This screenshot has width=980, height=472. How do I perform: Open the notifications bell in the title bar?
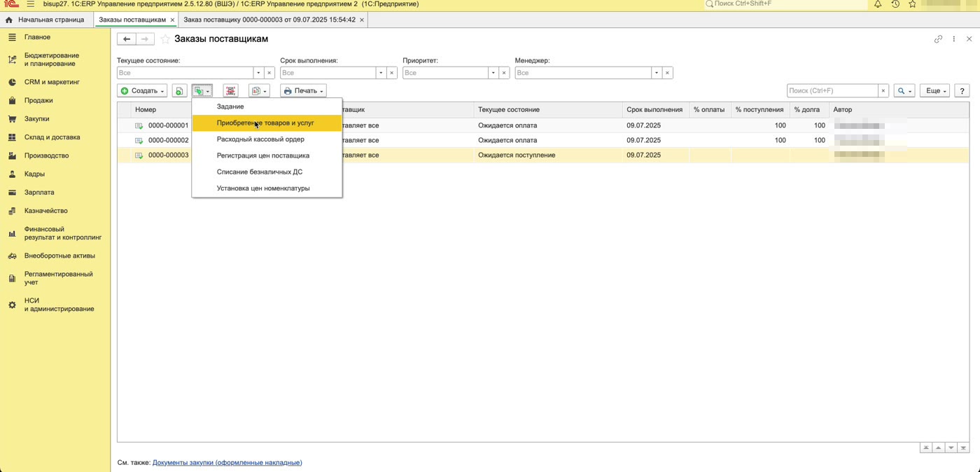tap(878, 4)
